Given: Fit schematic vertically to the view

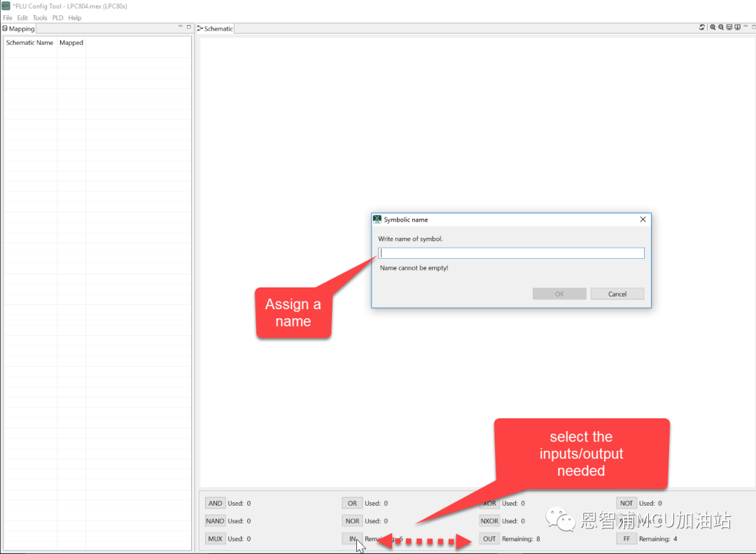Looking at the screenshot, I should coord(738,27).
